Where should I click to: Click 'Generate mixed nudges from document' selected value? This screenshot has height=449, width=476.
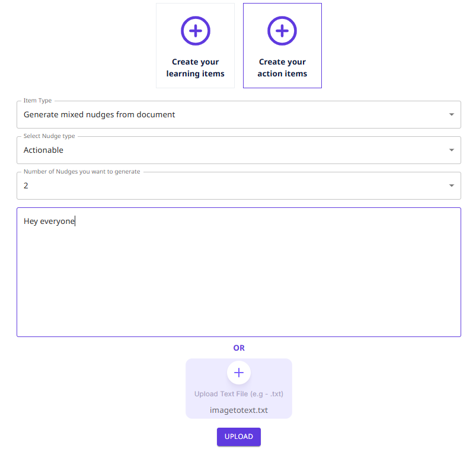[x=99, y=115]
